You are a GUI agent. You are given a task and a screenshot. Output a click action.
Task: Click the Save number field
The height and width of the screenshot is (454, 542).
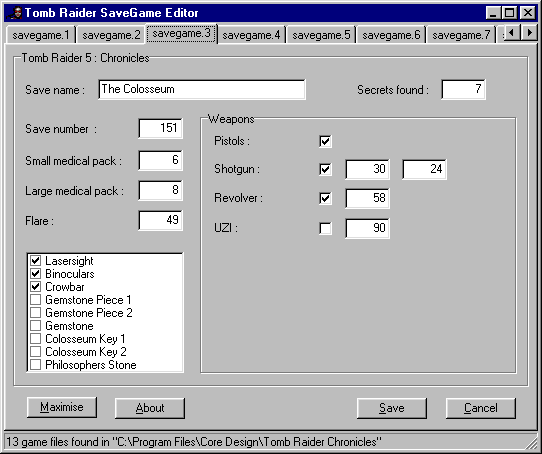click(x=160, y=128)
